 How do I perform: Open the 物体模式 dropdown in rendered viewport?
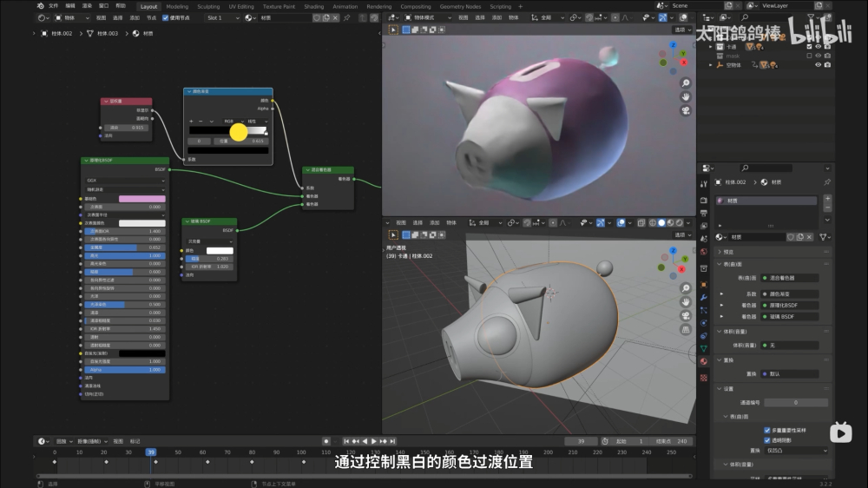tap(428, 17)
